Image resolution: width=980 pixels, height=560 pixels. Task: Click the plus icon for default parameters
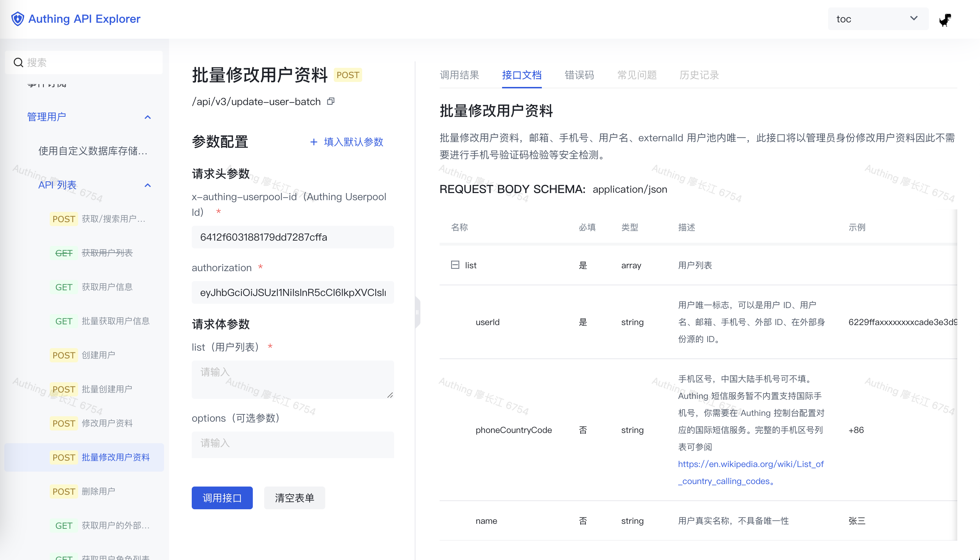[x=314, y=142]
